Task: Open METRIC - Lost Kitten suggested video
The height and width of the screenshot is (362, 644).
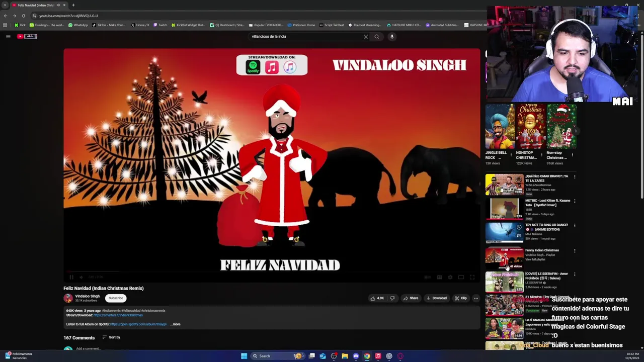Action: pyautogui.click(x=504, y=209)
